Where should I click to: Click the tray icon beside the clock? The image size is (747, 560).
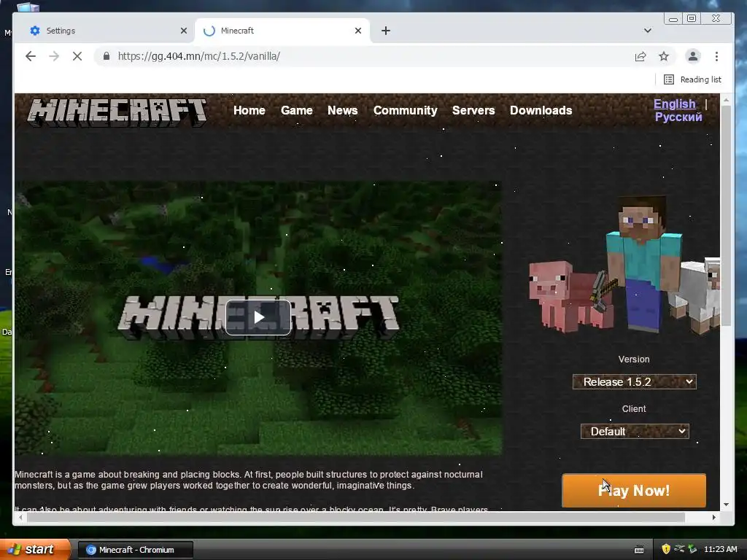click(x=693, y=549)
